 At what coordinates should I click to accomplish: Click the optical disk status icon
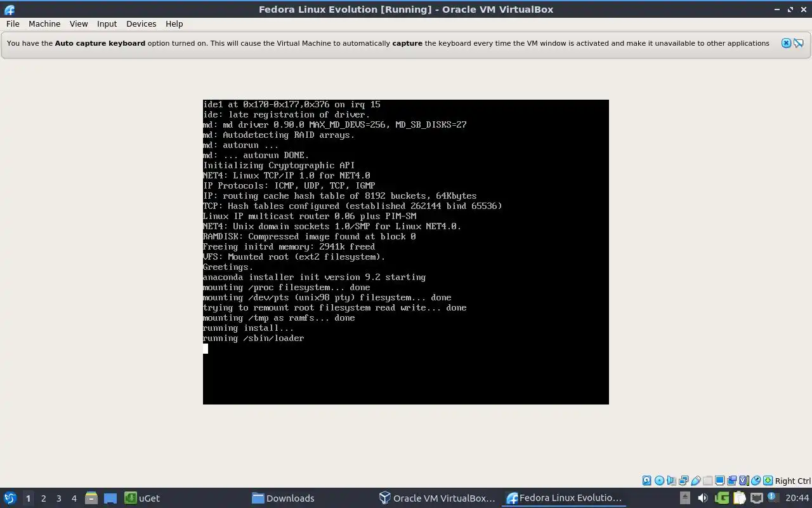pos(659,481)
